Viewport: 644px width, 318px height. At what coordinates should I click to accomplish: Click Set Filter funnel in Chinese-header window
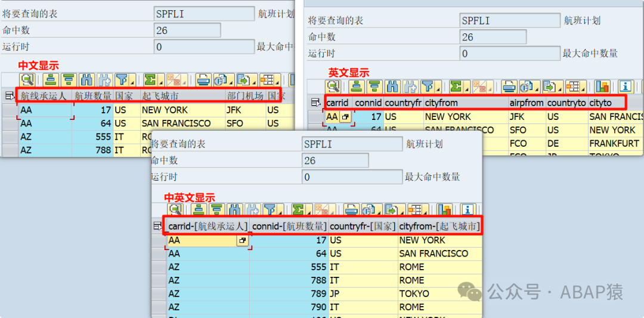[122, 80]
